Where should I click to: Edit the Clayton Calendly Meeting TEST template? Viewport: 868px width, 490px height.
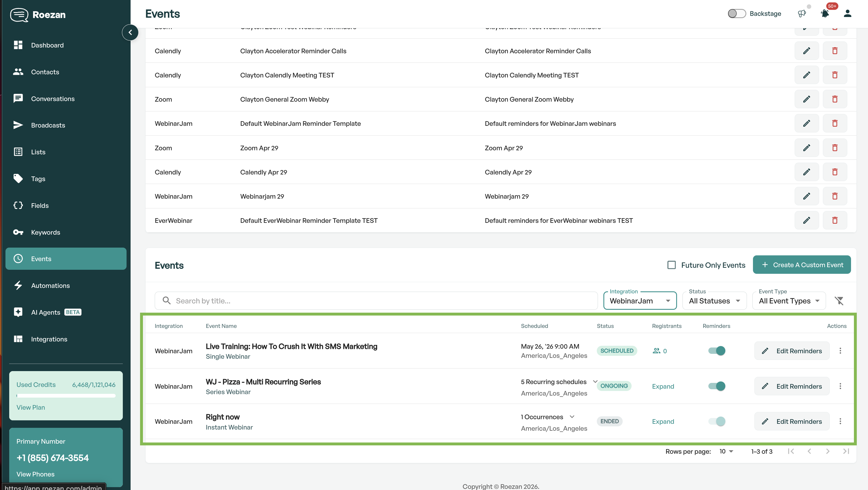coord(806,75)
